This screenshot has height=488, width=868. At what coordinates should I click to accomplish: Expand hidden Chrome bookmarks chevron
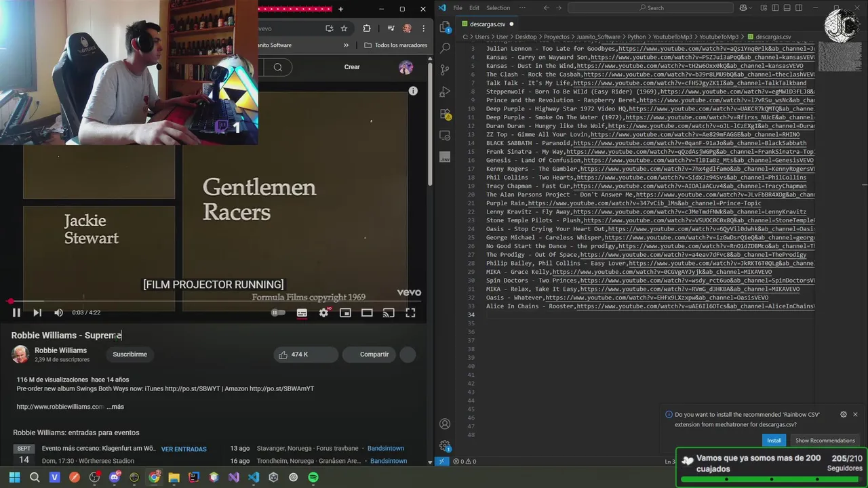[347, 45]
